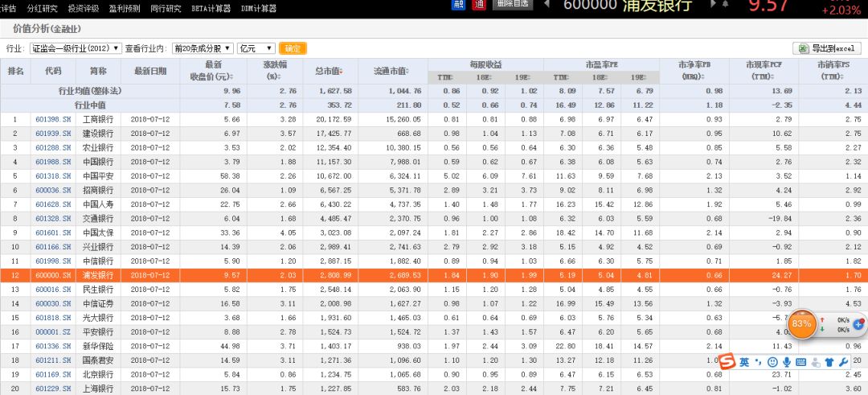Click the 删除自选 button
This screenshot has width=868, height=395.
click(512, 4)
